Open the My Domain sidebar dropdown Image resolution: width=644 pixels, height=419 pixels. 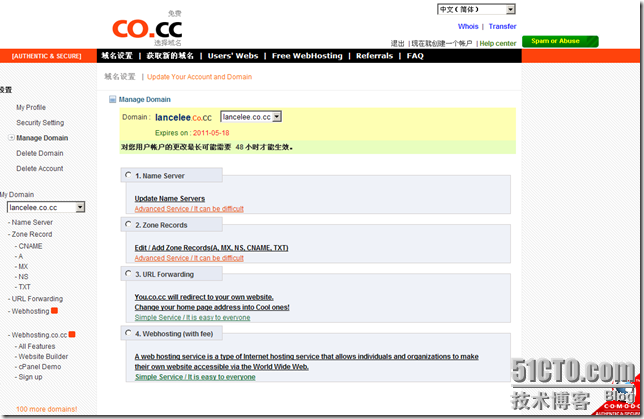coord(46,207)
